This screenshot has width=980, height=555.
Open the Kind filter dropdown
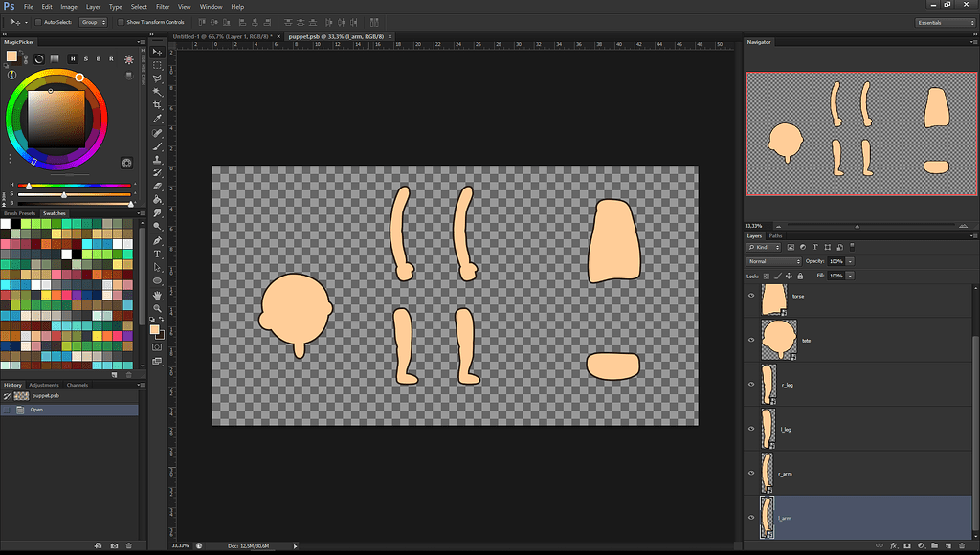pos(766,247)
